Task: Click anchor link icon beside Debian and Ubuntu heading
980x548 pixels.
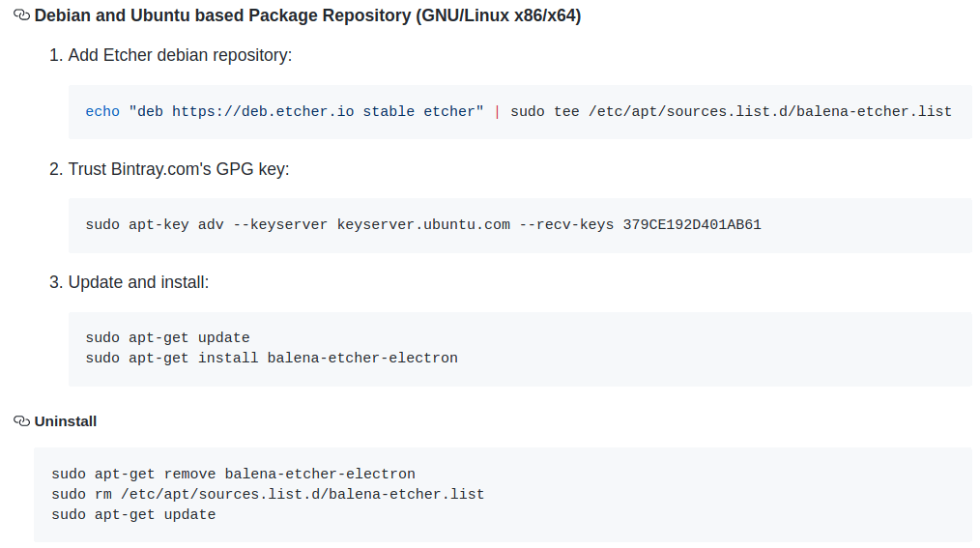Action: (21, 16)
